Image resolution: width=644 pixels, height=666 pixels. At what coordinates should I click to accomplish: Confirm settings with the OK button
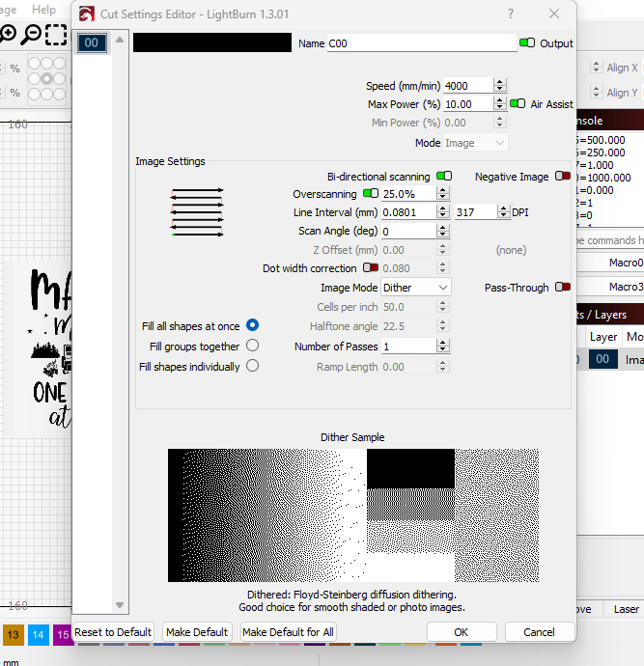tap(462, 632)
